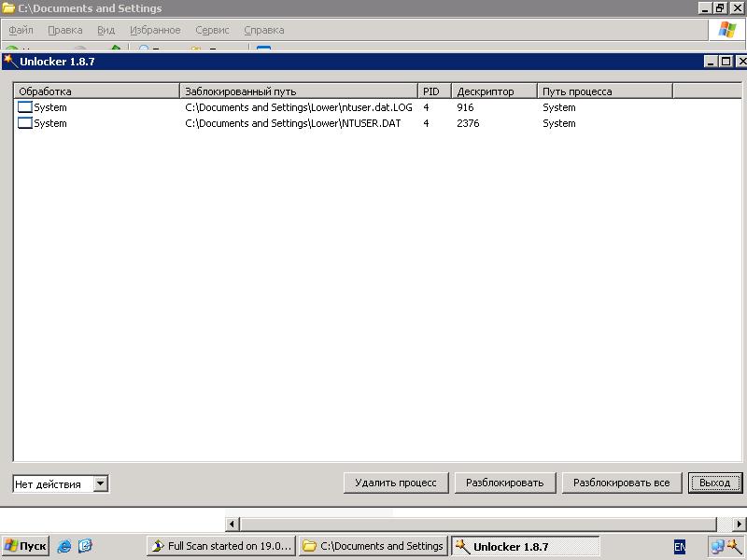Sort by PID column header
The height and width of the screenshot is (560, 747).
pyautogui.click(x=434, y=91)
